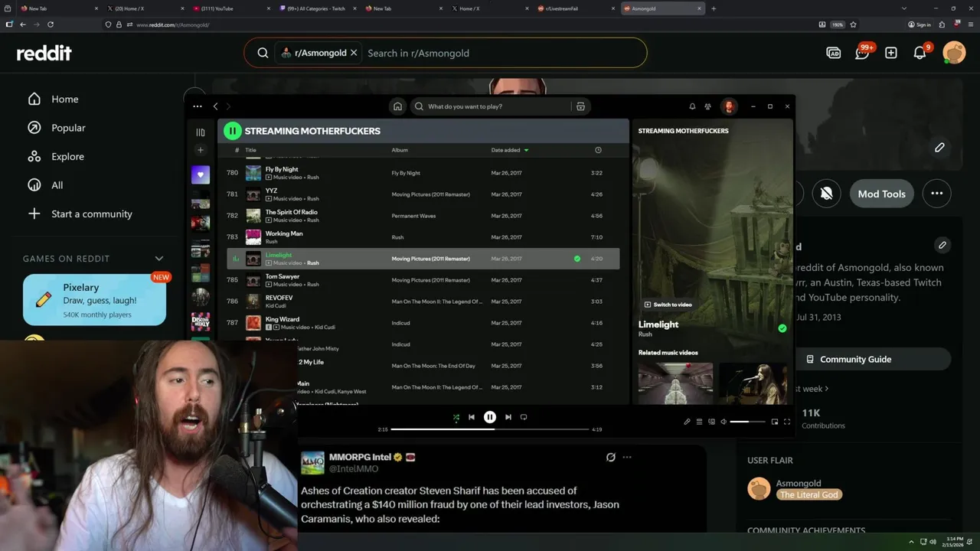Enter Spotify full screen mode
Image resolution: width=980 pixels, height=551 pixels.
[x=787, y=422]
